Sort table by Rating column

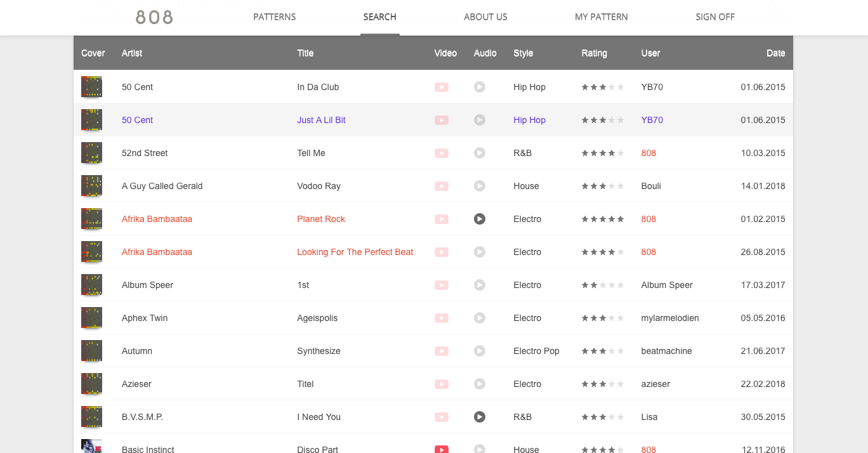click(x=594, y=53)
